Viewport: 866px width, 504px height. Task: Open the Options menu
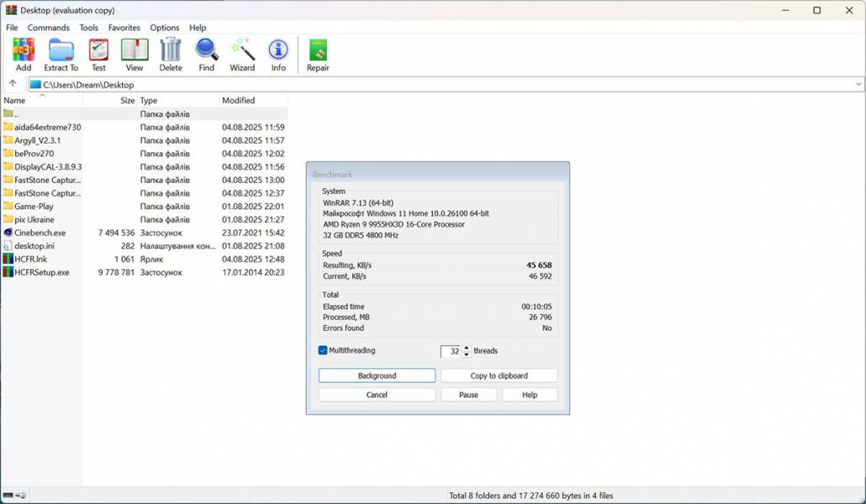coord(164,27)
